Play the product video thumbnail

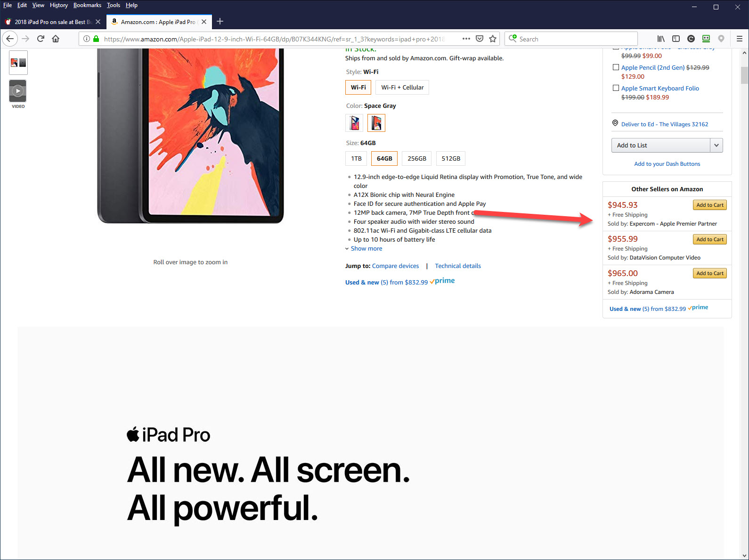pyautogui.click(x=18, y=91)
